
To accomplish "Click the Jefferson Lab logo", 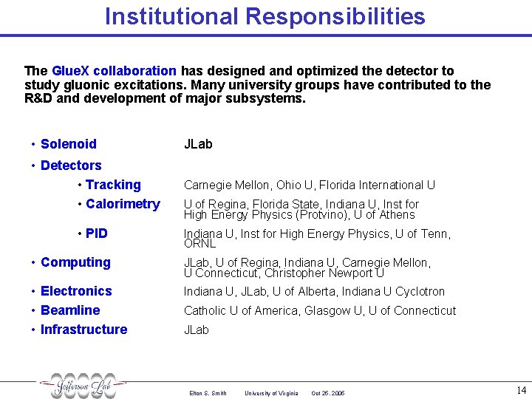I will pyautogui.click(x=83, y=386).
